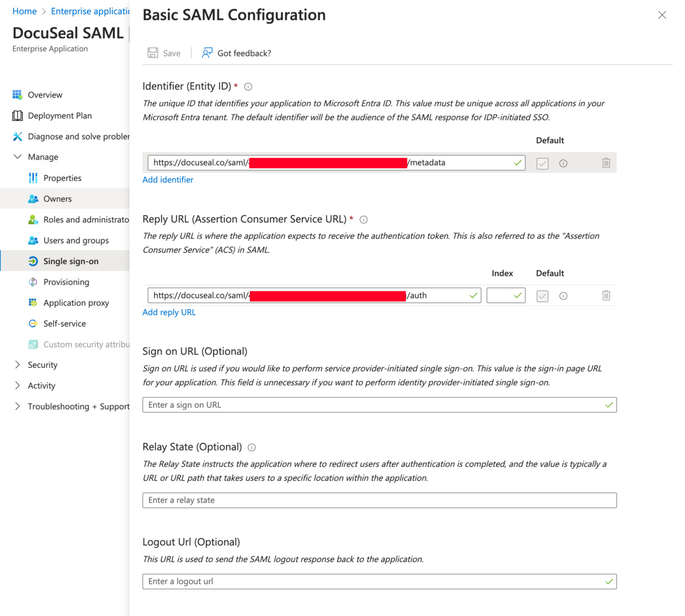Click the Save button label

(172, 54)
